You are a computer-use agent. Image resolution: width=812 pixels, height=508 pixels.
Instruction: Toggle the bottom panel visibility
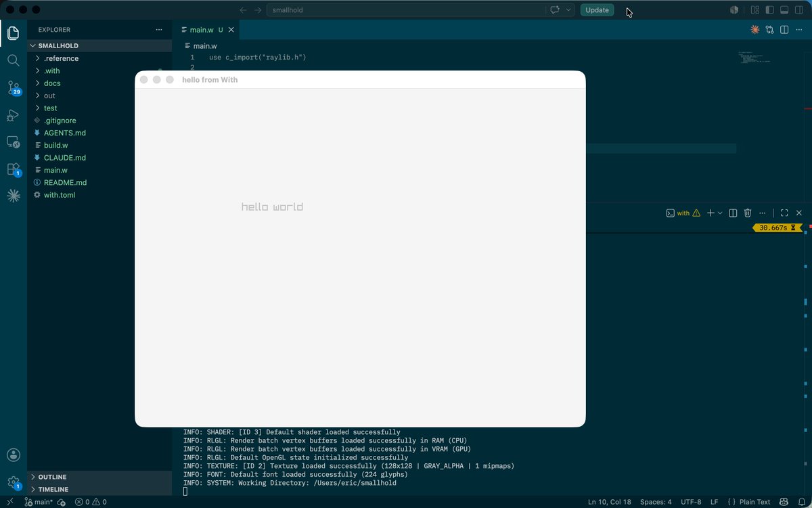tap(785, 10)
